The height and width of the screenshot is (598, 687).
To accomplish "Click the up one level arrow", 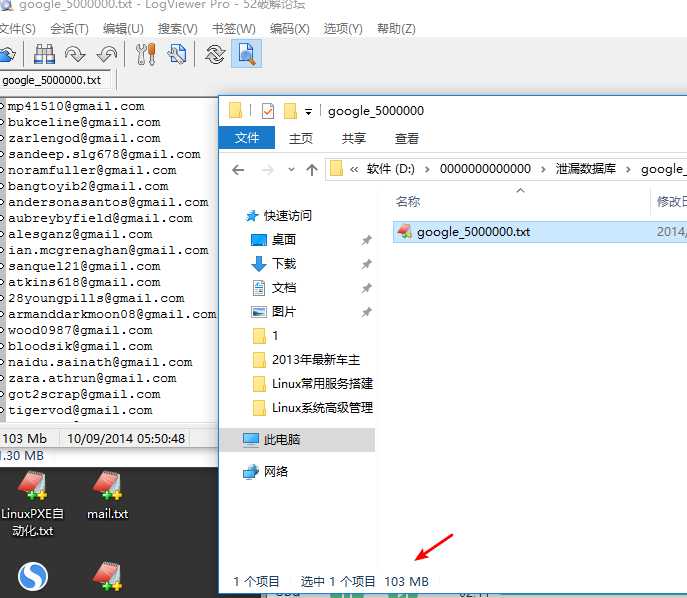I will point(312,170).
